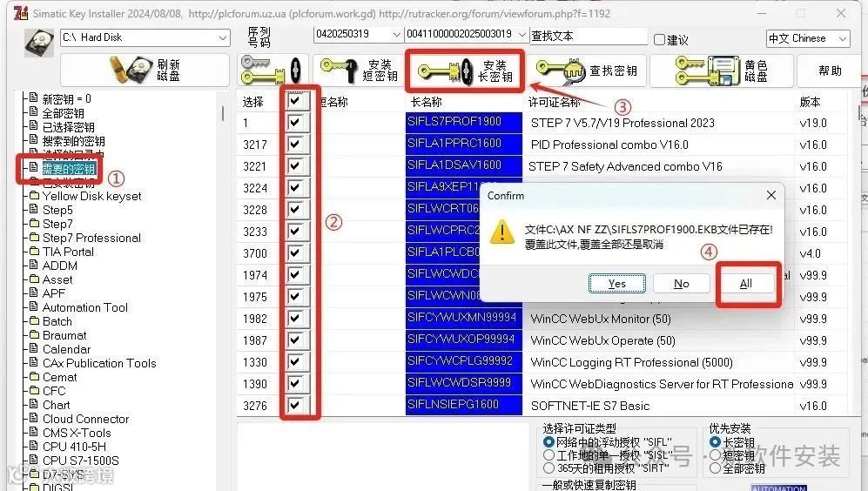Select ADDM in the tree

60,266
